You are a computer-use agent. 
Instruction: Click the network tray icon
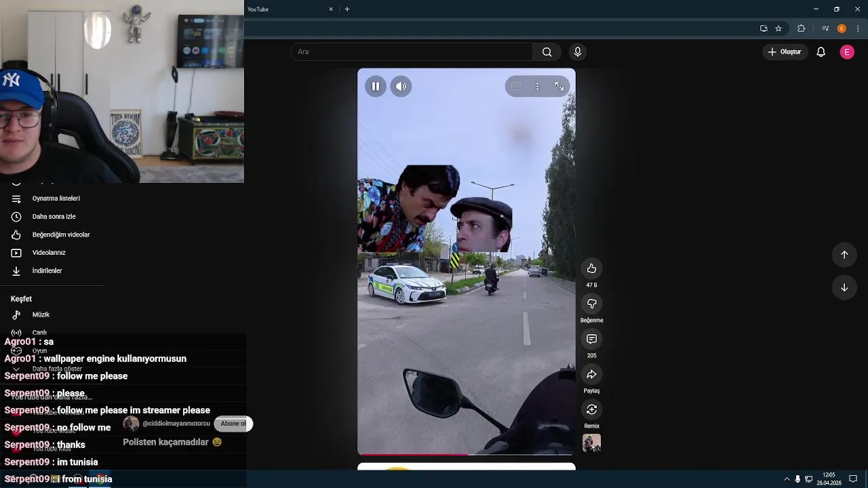point(808,479)
